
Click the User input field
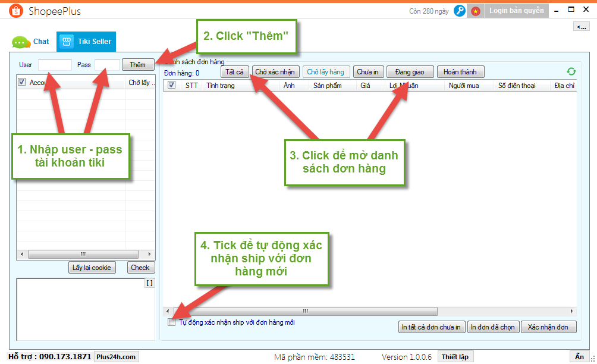[x=55, y=65]
